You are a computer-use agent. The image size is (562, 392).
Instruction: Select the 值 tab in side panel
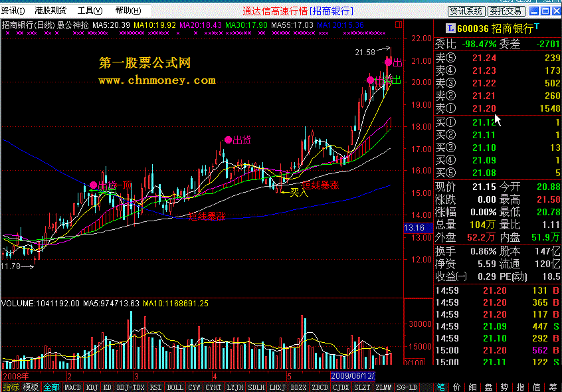537,387
